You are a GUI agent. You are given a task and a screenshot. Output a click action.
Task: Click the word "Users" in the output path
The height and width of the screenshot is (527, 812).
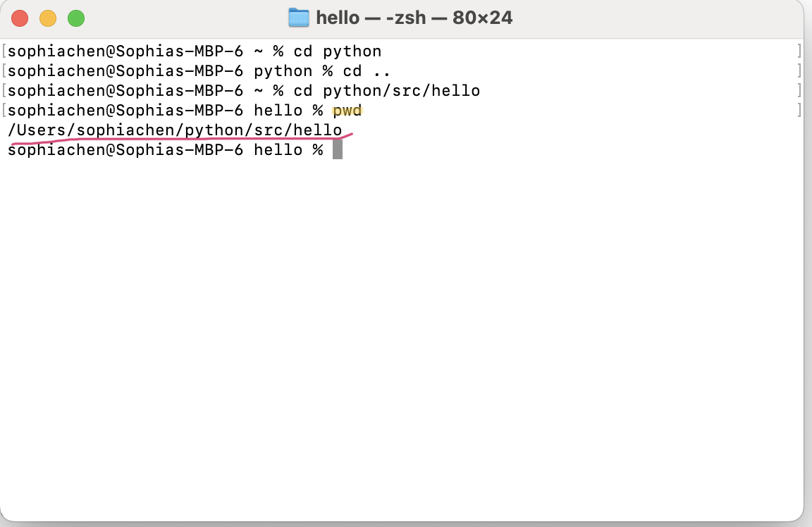pos(40,130)
